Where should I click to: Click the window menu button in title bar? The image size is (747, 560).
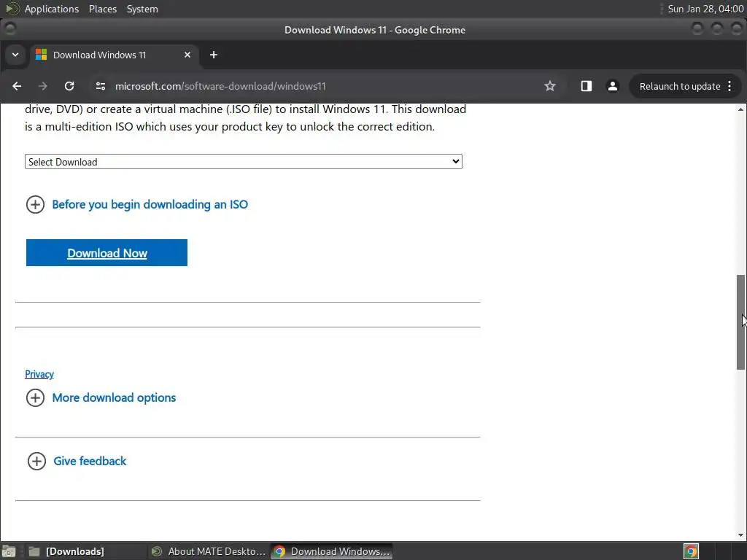pos(10,29)
